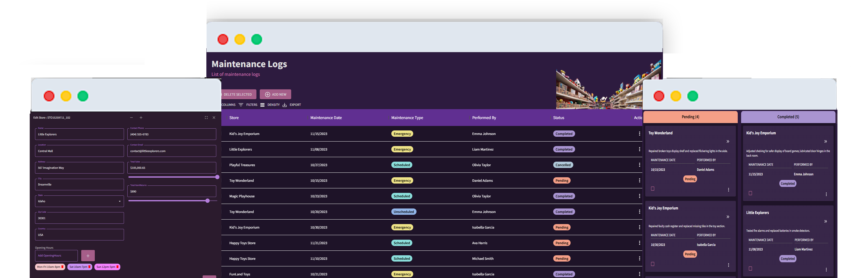
Task: Expand the Toy Wonderland card details
Action: point(728,141)
